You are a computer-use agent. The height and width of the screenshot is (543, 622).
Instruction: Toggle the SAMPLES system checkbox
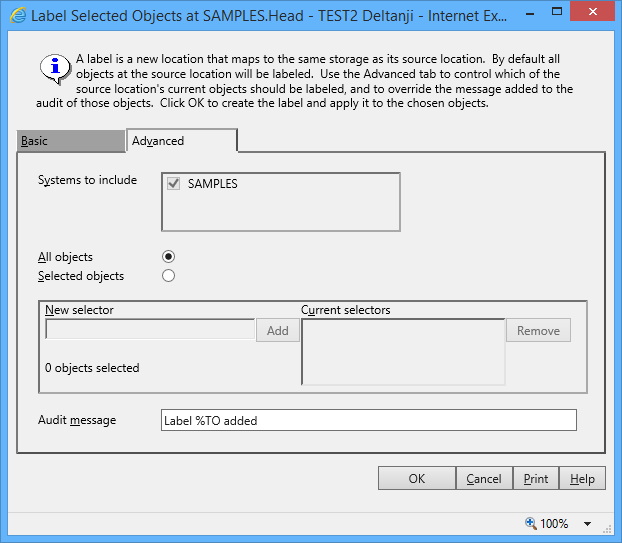pos(175,184)
